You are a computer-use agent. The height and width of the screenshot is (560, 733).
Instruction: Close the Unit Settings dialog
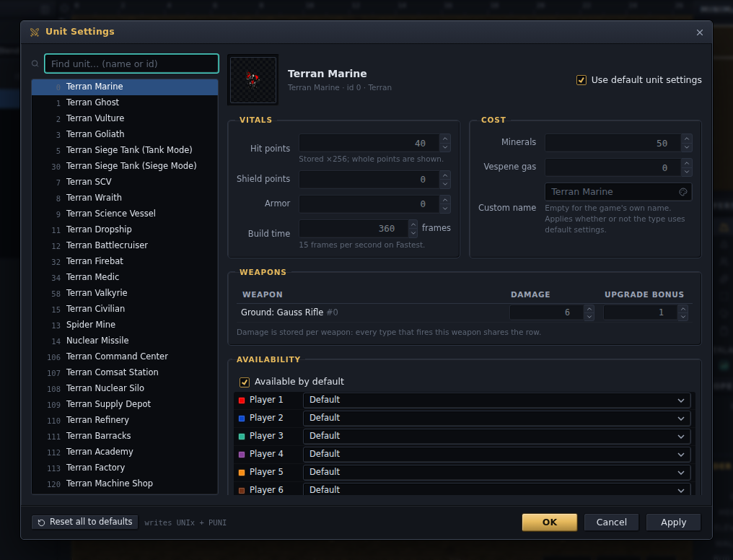(699, 32)
